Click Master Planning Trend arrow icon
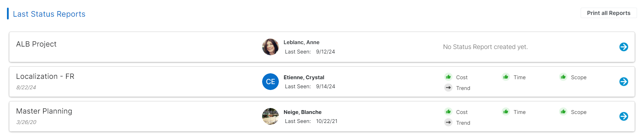The width and height of the screenshot is (644, 140). pyautogui.click(x=448, y=123)
